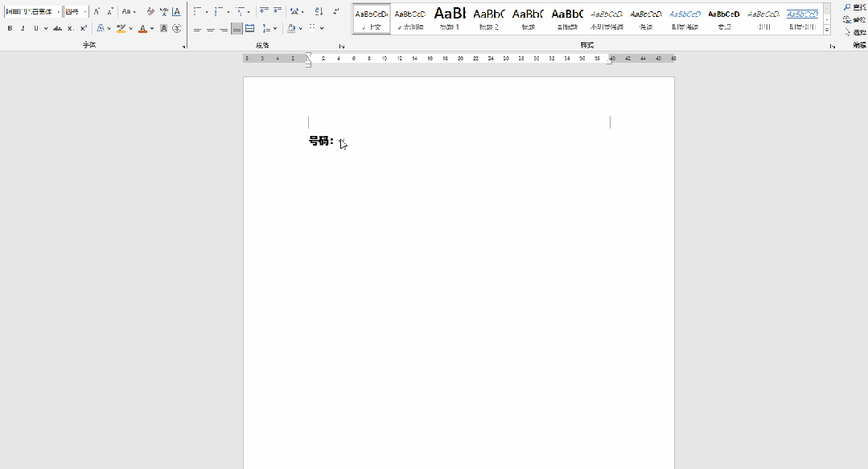868x469 pixels.
Task: Apply the enclosed character icon
Action: tap(176, 28)
